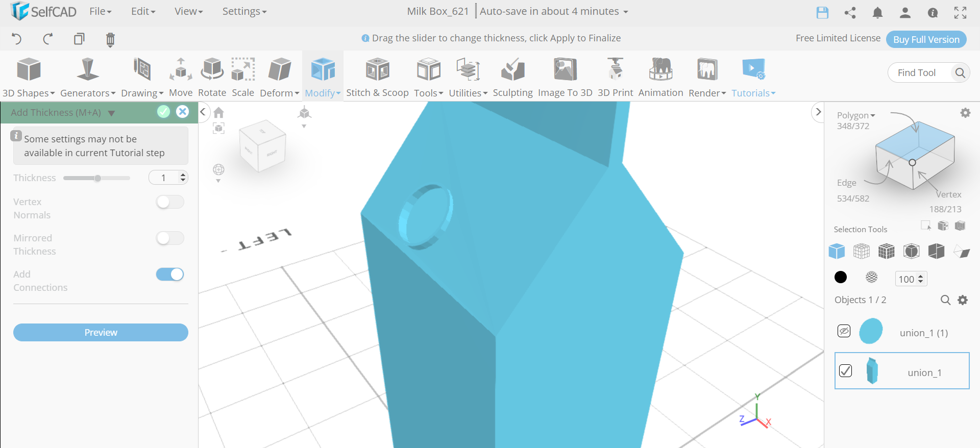Increase the Thickness value stepper

click(x=183, y=175)
